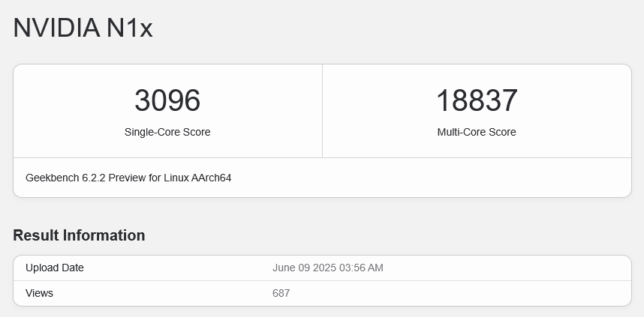Viewport: 644px width, 317px height.
Task: Click the AArch64 architecture text
Action: pyautogui.click(x=213, y=178)
